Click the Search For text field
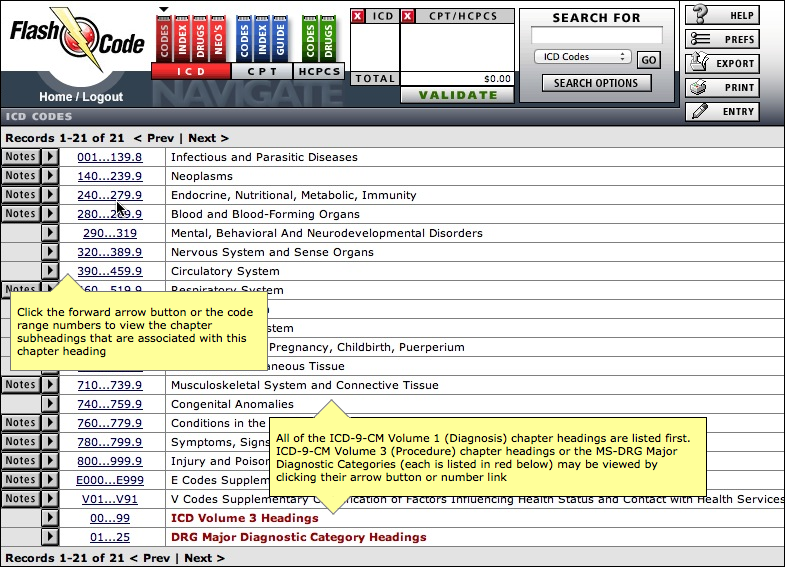This screenshot has height=567, width=785. 596,36
